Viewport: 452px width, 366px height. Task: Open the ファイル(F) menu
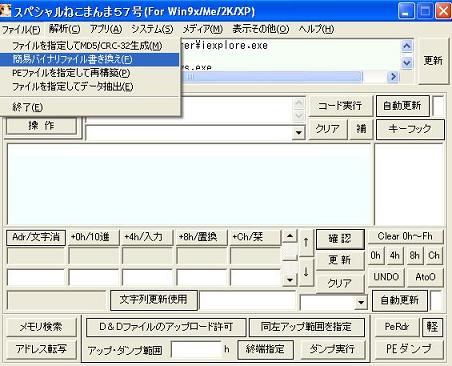coord(21,30)
